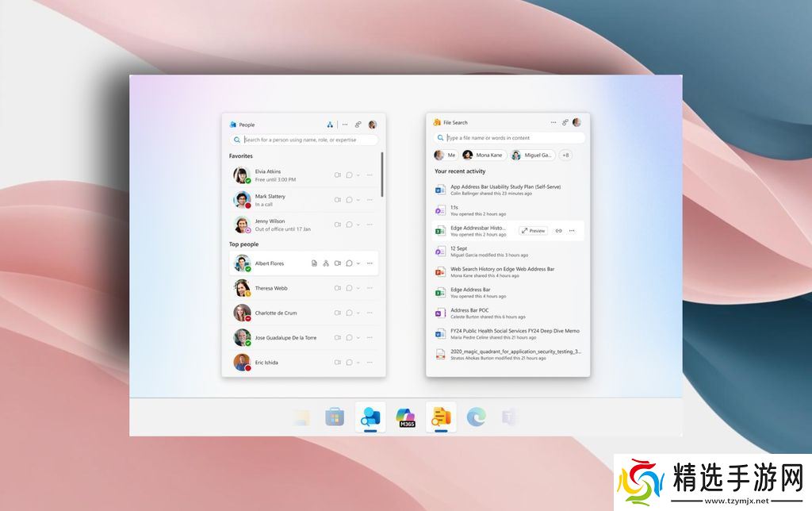Open the People header more options menu
This screenshot has width=812, height=511.
point(345,125)
